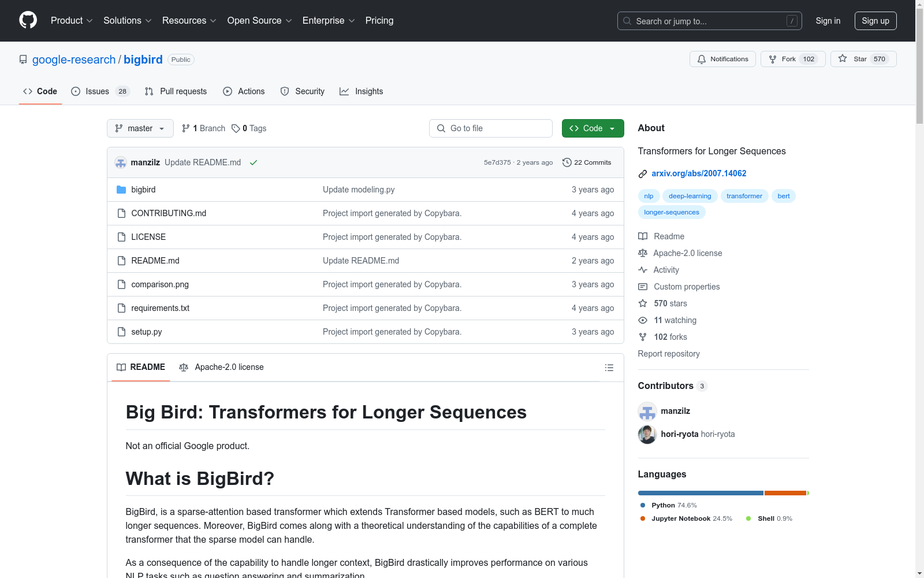The height and width of the screenshot is (578, 924).
Task: Click the fork icon beside 102 forks
Action: [x=643, y=337]
